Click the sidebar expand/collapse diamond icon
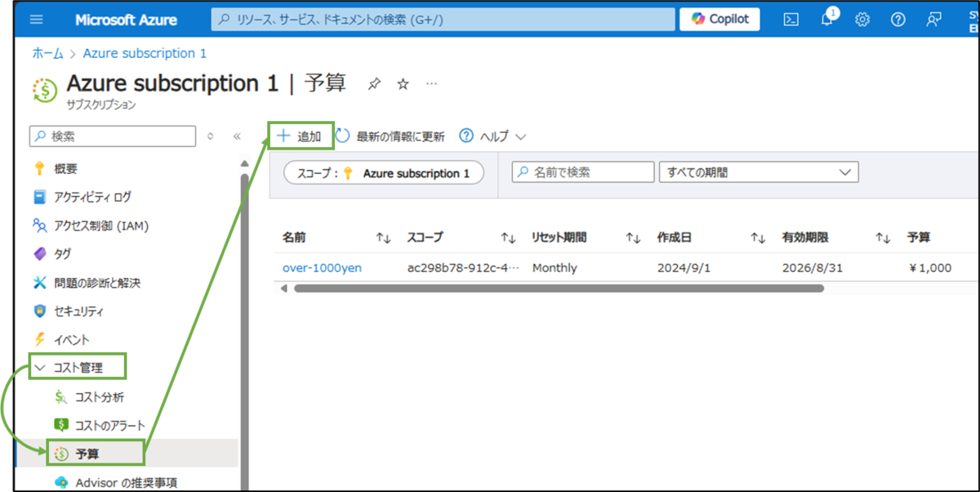This screenshot has height=492, width=980. tap(211, 136)
